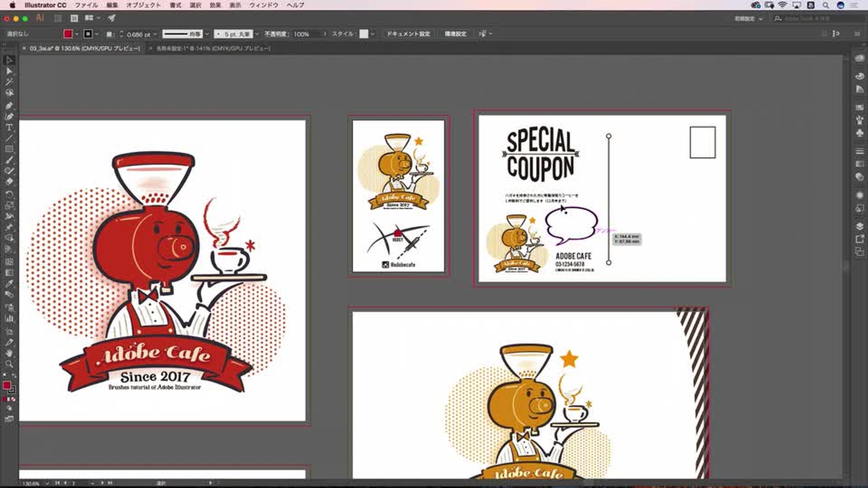
Task: Select the Type tool
Action: click(x=9, y=127)
